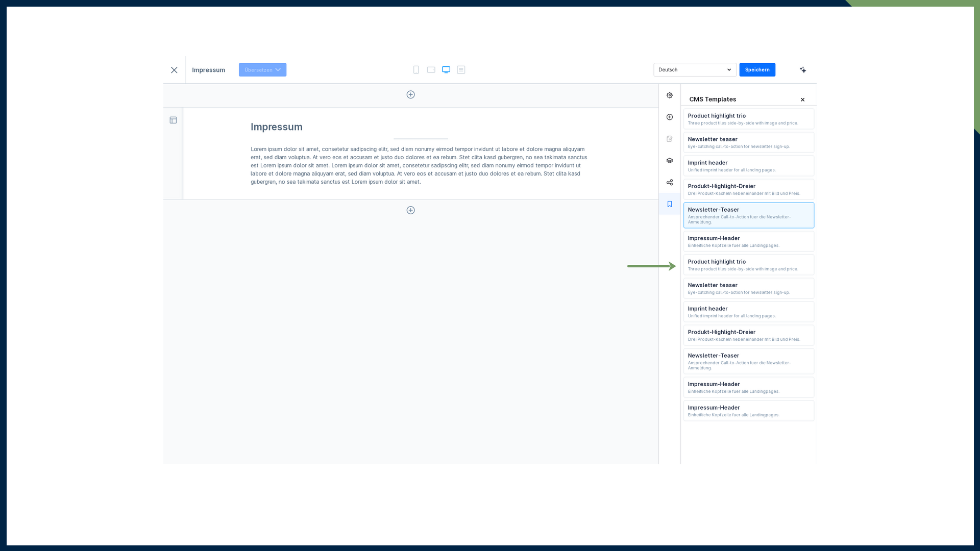The image size is (980, 551).
Task: Switch to desktop preview view
Action: 446,70
